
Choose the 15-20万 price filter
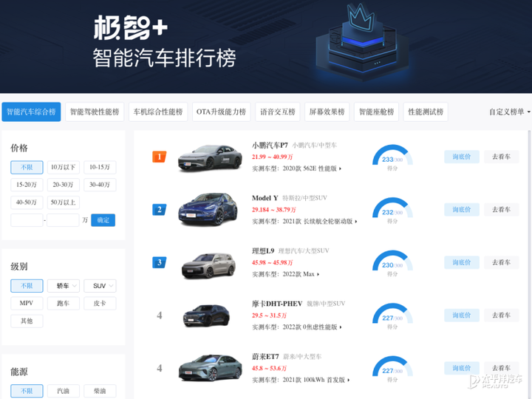27,185
